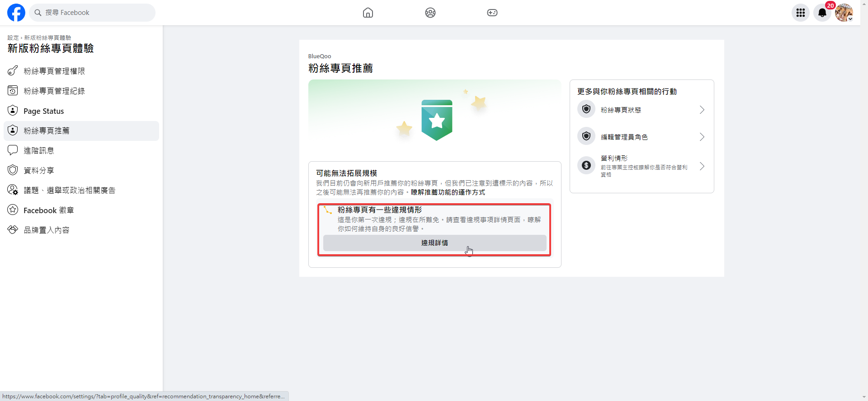The width and height of the screenshot is (868, 401).
Task: Open the Home feed icon
Action: [x=368, y=13]
